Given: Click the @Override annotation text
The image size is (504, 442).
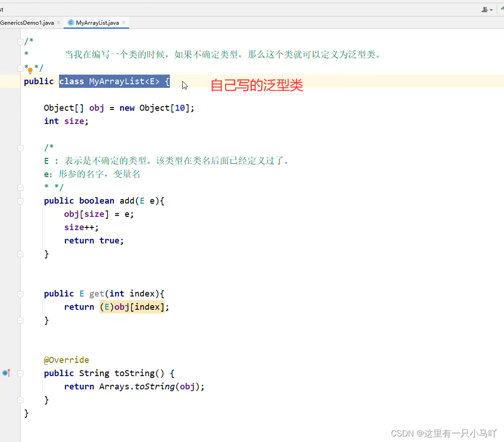Looking at the screenshot, I should (66, 360).
